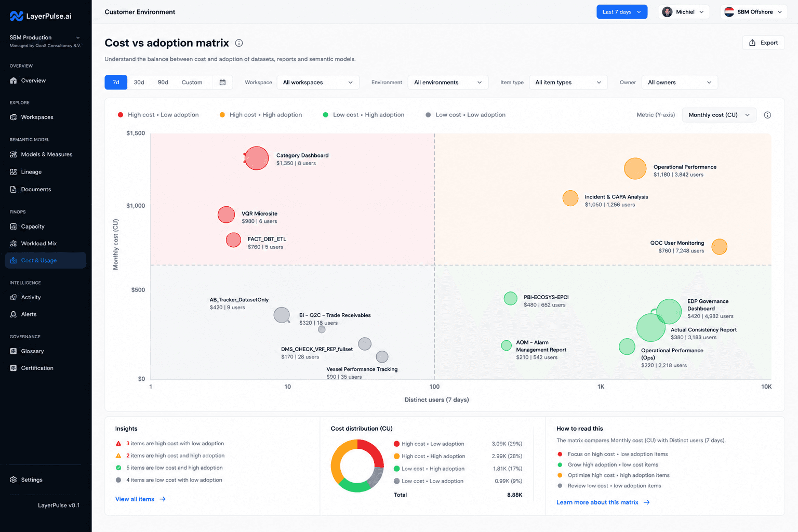Click the Operational Performance $1,180 bubble
This screenshot has width=798, height=532.
pos(635,169)
